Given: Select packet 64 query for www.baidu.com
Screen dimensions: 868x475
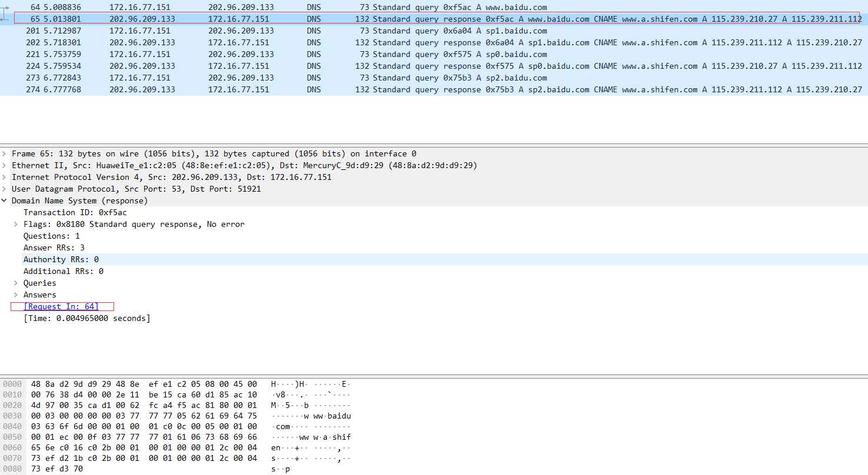Looking at the screenshot, I should (434, 7).
